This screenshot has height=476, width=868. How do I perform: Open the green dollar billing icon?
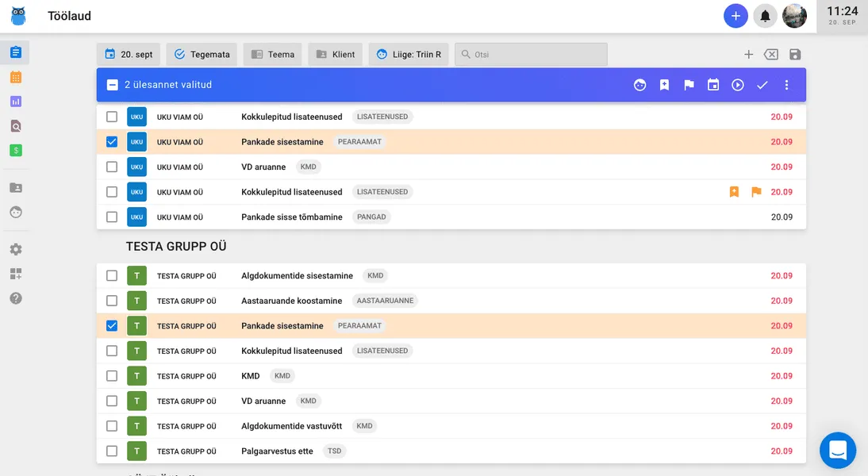click(16, 150)
